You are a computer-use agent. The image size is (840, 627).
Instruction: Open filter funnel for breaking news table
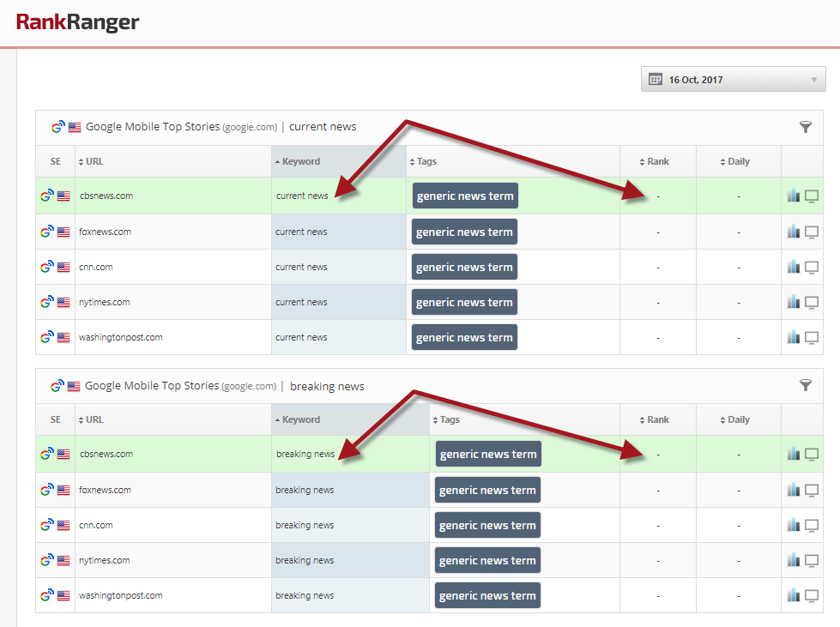[805, 385]
